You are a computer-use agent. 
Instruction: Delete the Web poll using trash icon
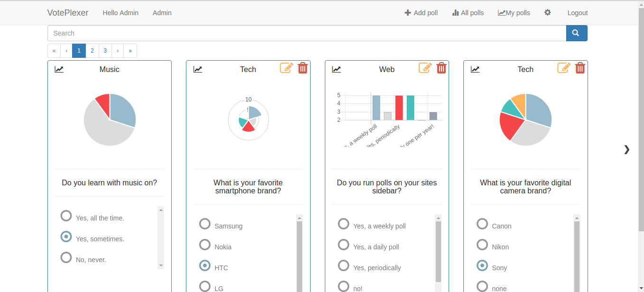(441, 68)
